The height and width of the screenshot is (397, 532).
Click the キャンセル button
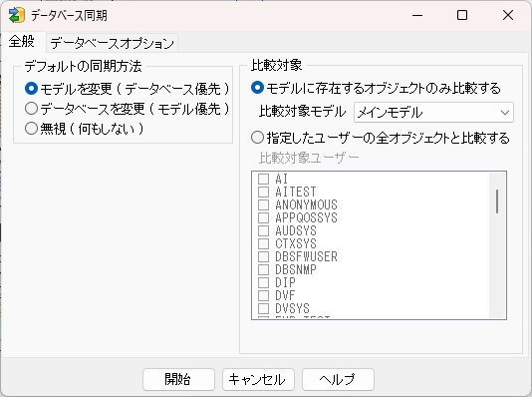point(258,379)
